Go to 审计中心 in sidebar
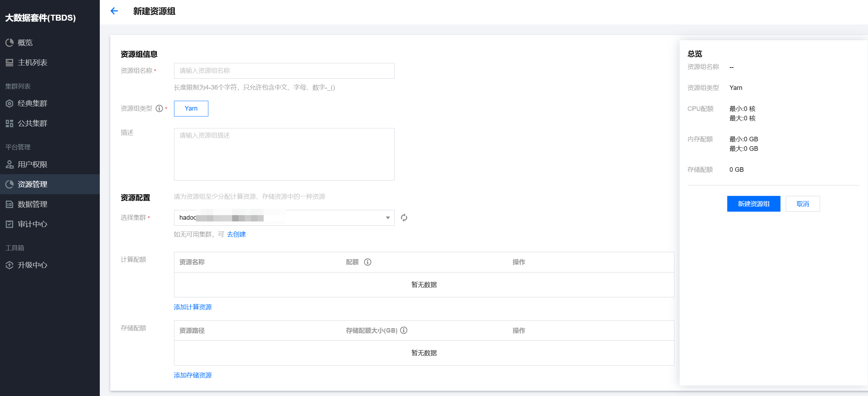Screen dimensions: 868x396 tap(32, 224)
